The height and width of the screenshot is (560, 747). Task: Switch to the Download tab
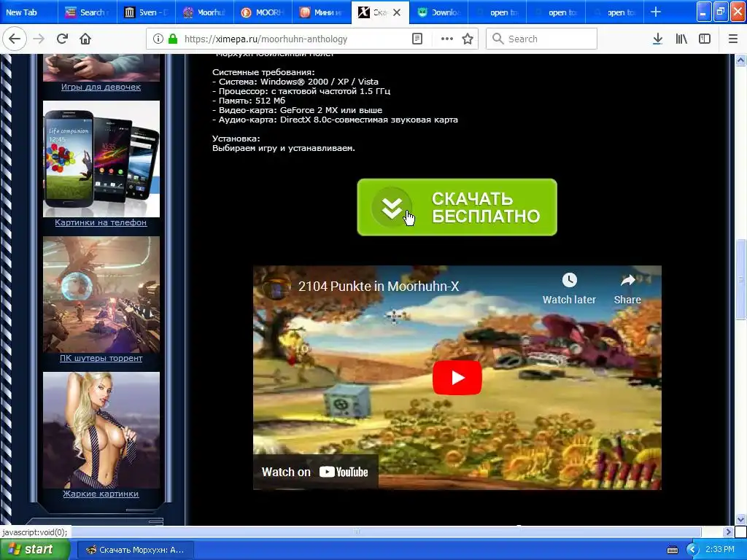click(x=438, y=12)
